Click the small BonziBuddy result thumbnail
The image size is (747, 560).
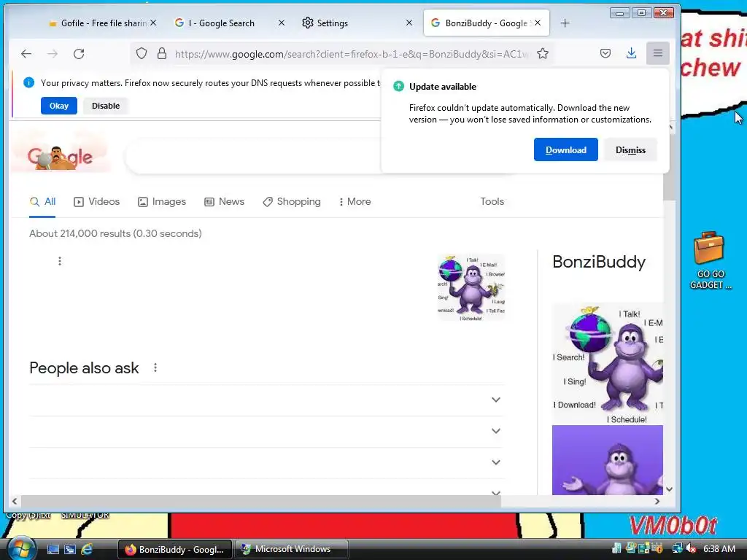pos(471,287)
